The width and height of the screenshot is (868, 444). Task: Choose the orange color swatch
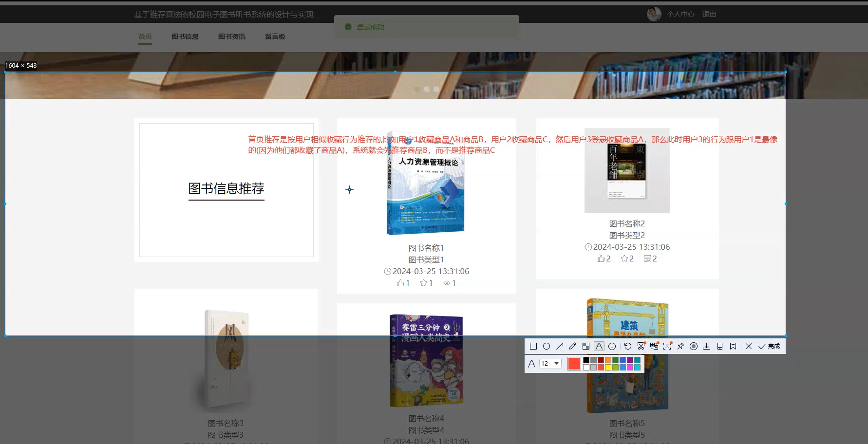tap(608, 360)
